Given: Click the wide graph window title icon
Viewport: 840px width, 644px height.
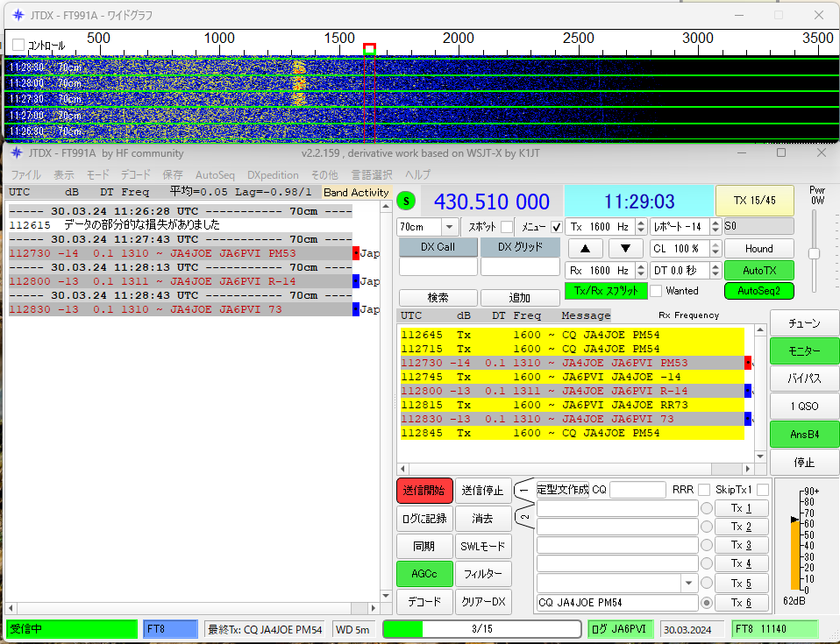Looking at the screenshot, I should pyautogui.click(x=18, y=15).
